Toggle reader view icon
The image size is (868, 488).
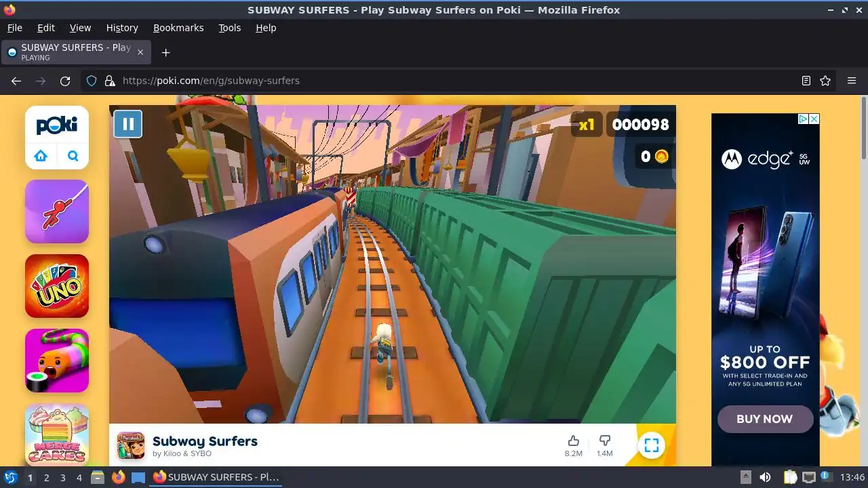click(x=806, y=81)
